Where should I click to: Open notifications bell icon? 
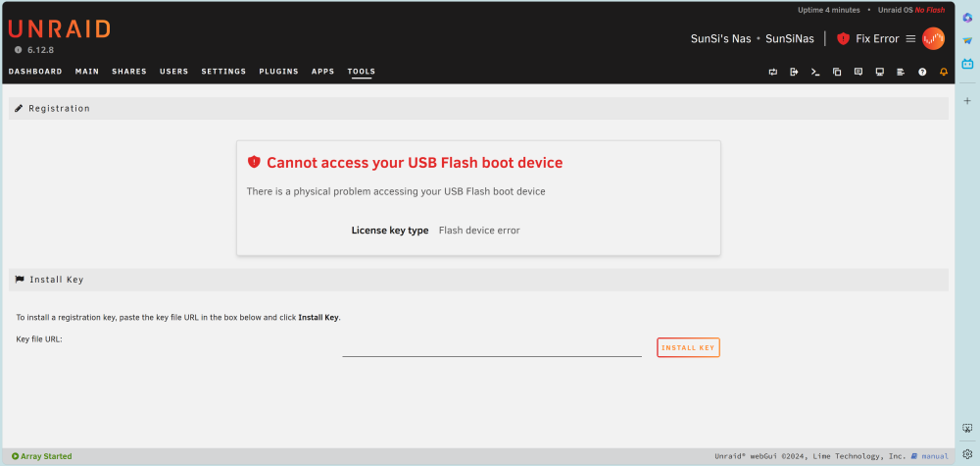[x=944, y=72]
